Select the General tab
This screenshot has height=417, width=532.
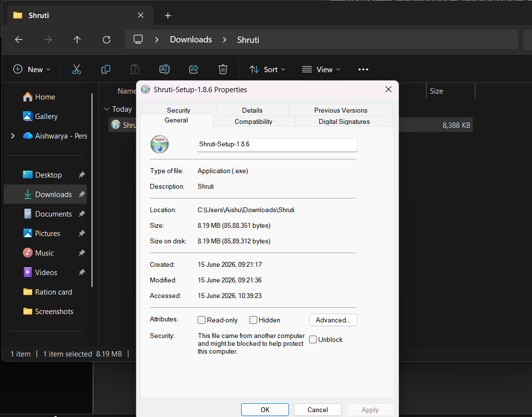(x=176, y=120)
